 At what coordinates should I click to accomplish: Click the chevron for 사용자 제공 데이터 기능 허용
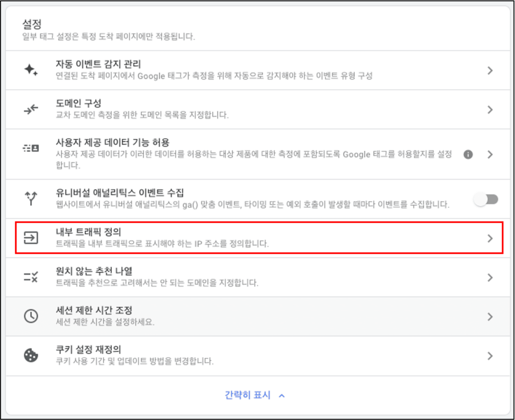click(x=490, y=154)
